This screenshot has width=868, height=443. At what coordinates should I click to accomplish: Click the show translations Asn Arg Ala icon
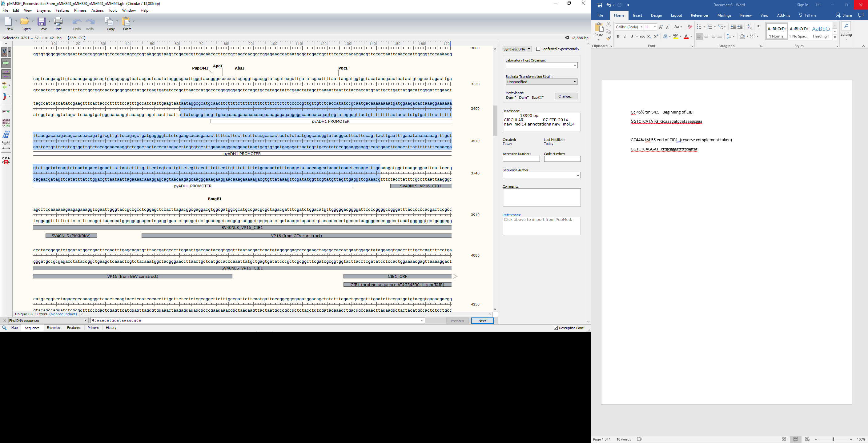pos(6,134)
